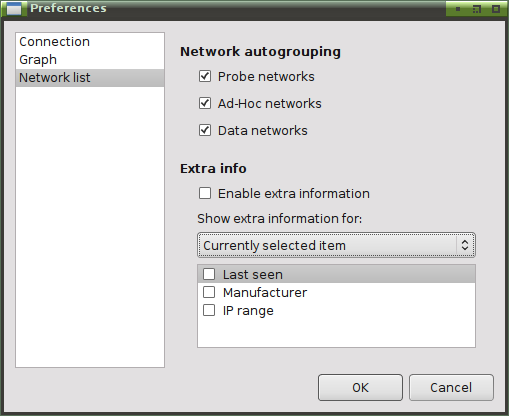
Task: Uncheck the Probe networks checkbox
Action: coord(205,76)
